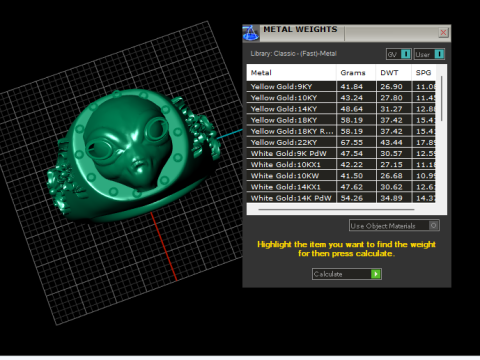Click the Library: Classic (Fast)-Metal label
The width and height of the screenshot is (480, 360).
[x=293, y=54]
